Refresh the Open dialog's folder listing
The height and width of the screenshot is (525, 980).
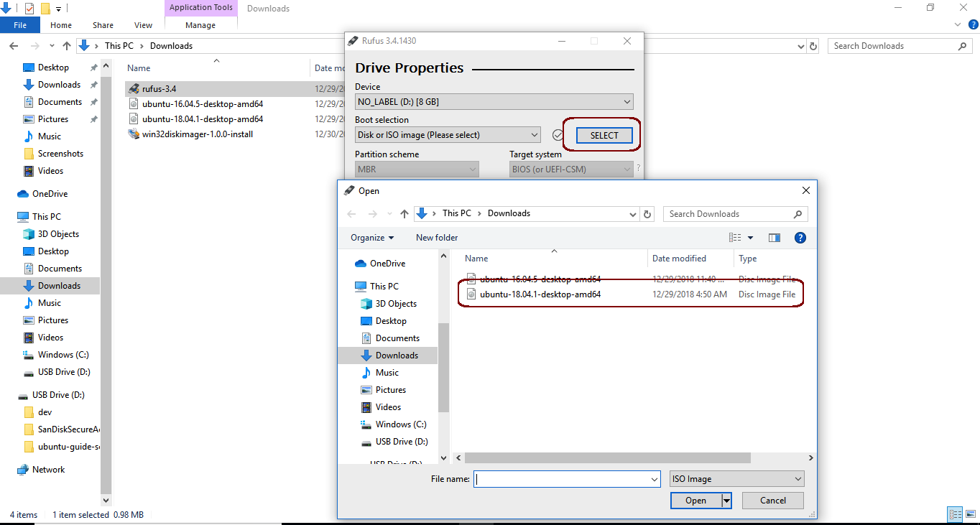pos(647,214)
